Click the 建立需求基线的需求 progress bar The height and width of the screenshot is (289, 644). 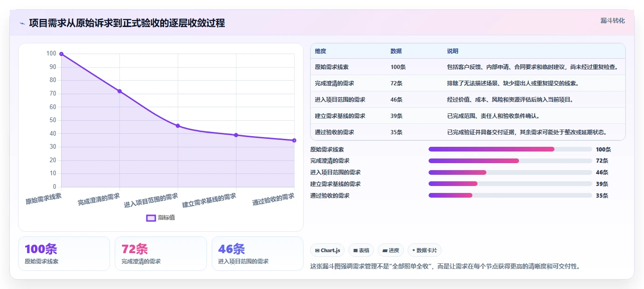pyautogui.click(x=510, y=184)
